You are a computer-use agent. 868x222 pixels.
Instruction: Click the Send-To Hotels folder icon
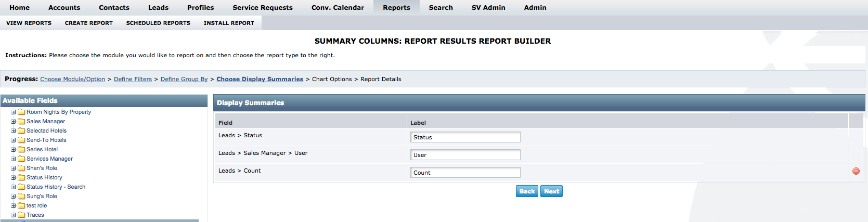click(21, 140)
